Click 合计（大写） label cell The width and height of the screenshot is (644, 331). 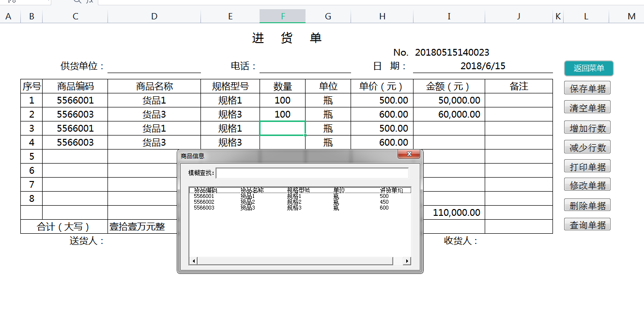64,226
